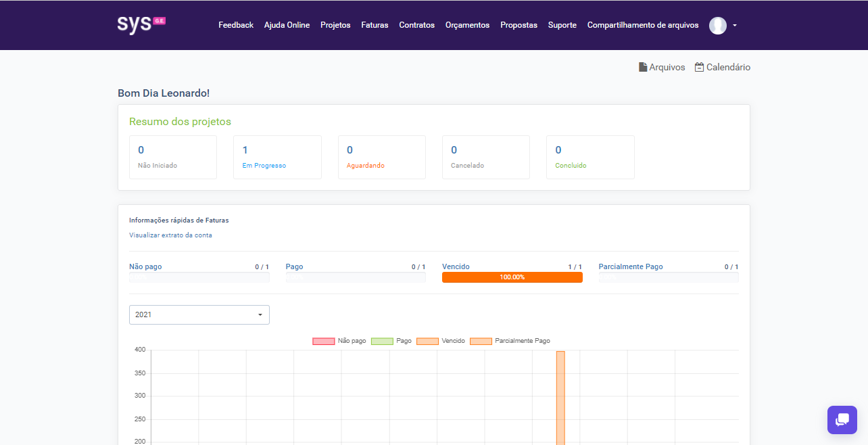This screenshot has width=868, height=445.
Task: Toggle the Vencido legend series
Action: pos(427,341)
